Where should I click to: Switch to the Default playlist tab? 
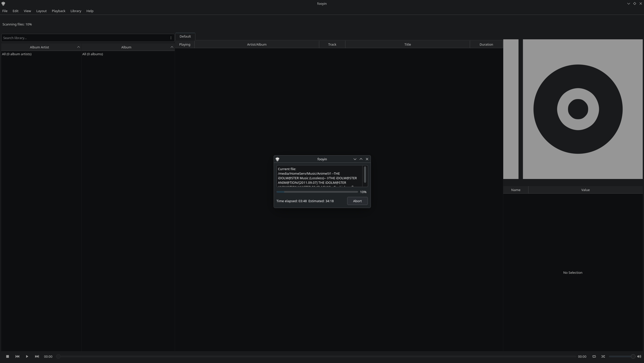point(185,36)
